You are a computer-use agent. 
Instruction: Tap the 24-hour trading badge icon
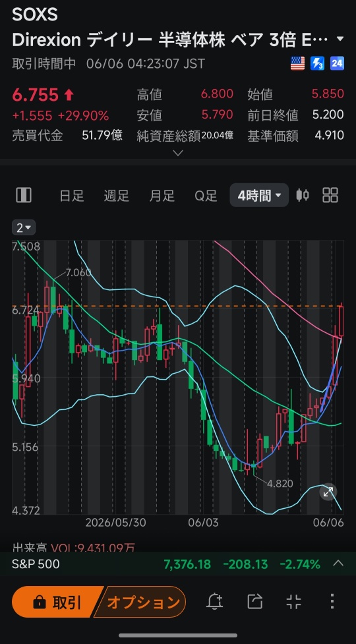click(x=337, y=63)
